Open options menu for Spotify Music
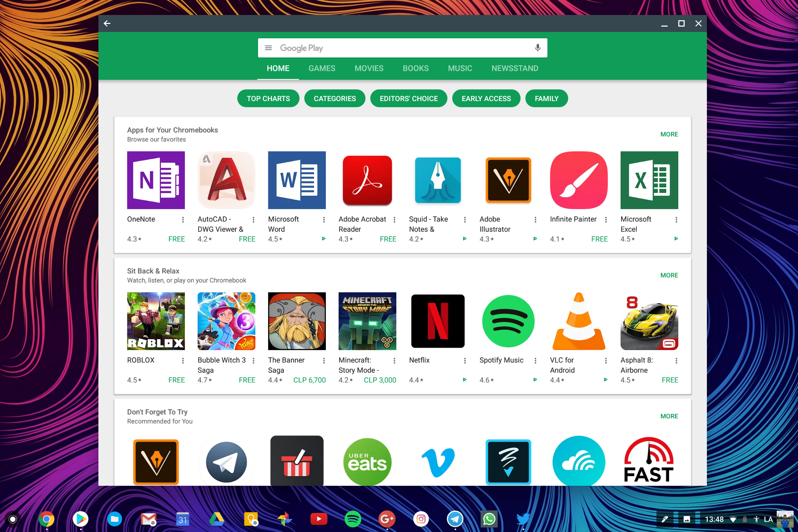This screenshot has height=532, width=798. pos(535,361)
